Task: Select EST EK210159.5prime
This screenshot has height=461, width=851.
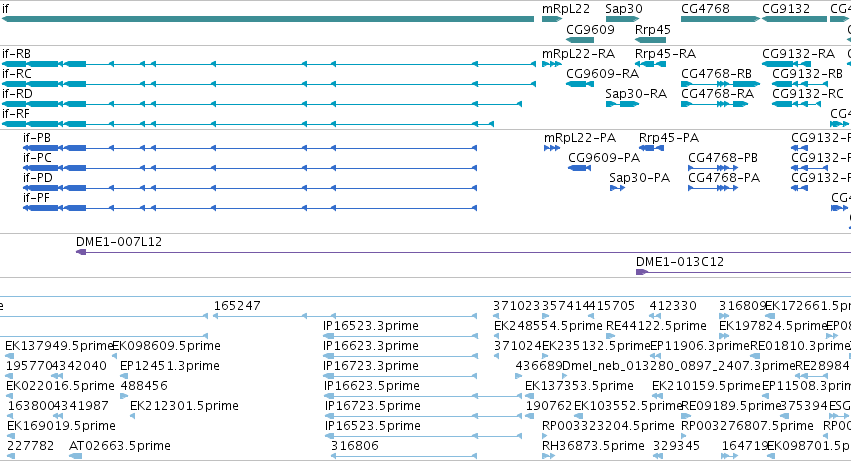Action: [658, 396]
